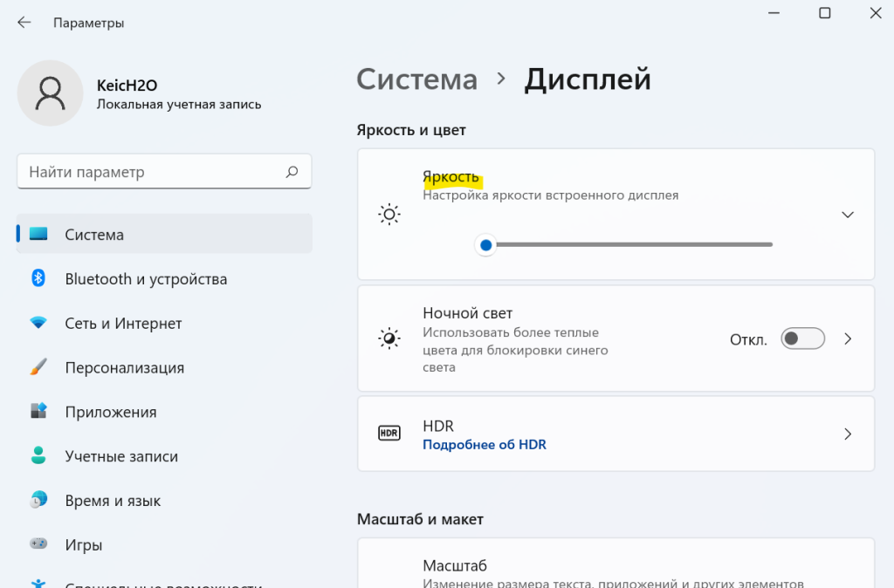The width and height of the screenshot is (894, 588).
Task: Click the brightness slider handle
Action: pyautogui.click(x=485, y=245)
